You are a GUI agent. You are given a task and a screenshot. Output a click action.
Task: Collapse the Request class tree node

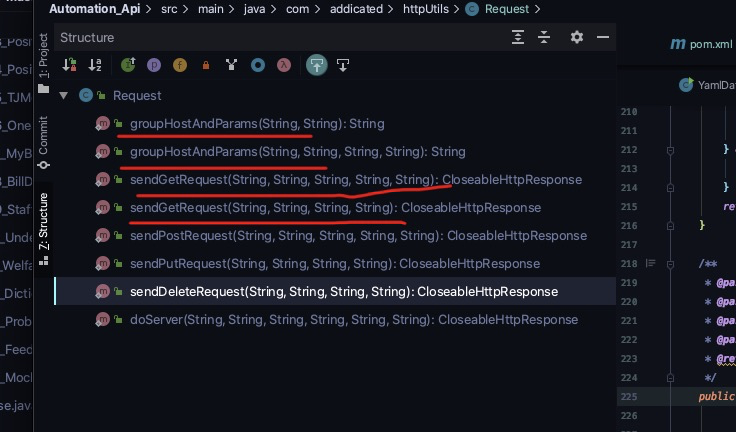(x=64, y=96)
